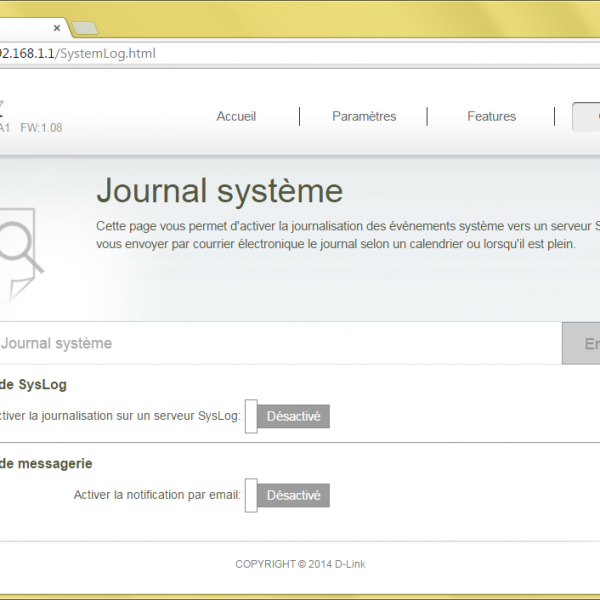This screenshot has width=600, height=600.
Task: Enable journalisation sur un serveur SysLog
Action: tap(288, 416)
